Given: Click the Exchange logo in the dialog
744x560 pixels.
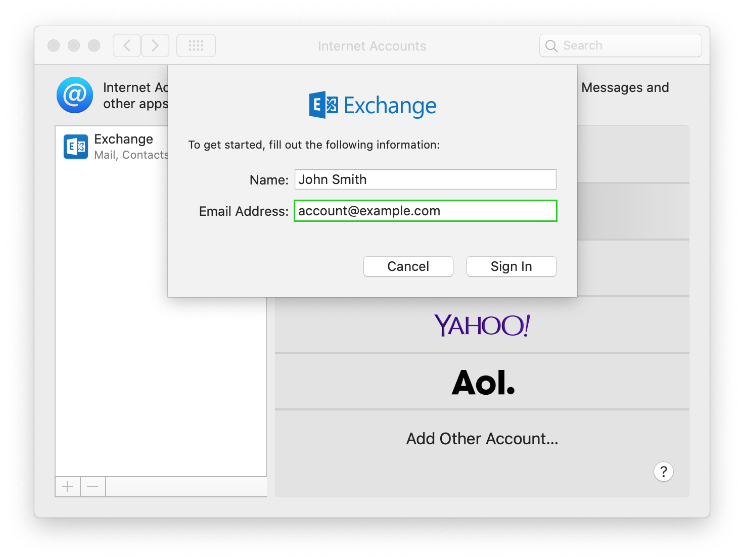Looking at the screenshot, I should (x=373, y=105).
